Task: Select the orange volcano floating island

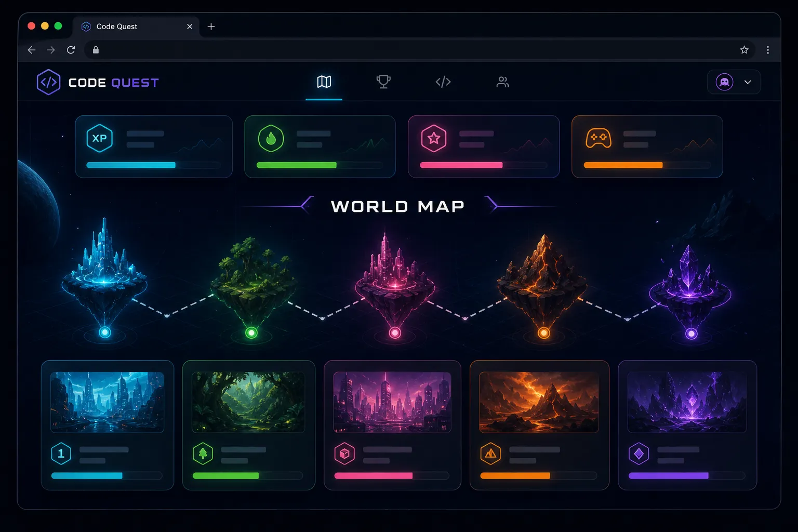Action: pos(542,280)
